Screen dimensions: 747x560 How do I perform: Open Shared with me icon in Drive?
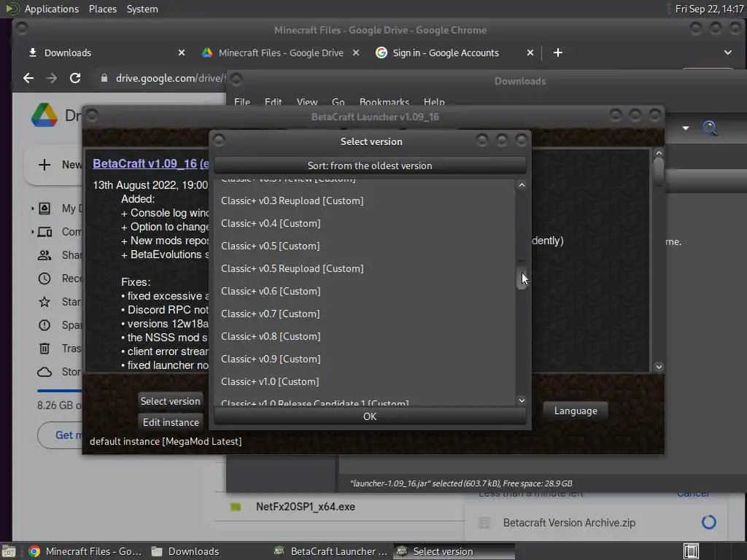tap(44, 255)
